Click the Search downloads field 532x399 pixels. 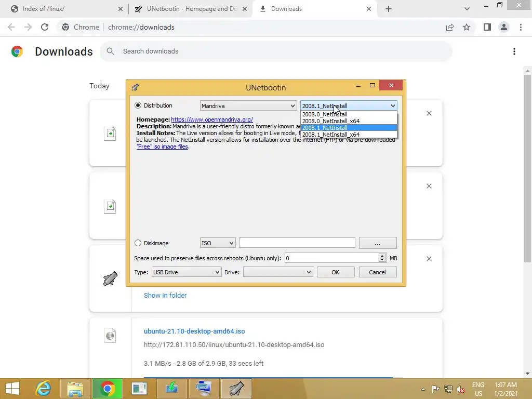tap(276, 51)
